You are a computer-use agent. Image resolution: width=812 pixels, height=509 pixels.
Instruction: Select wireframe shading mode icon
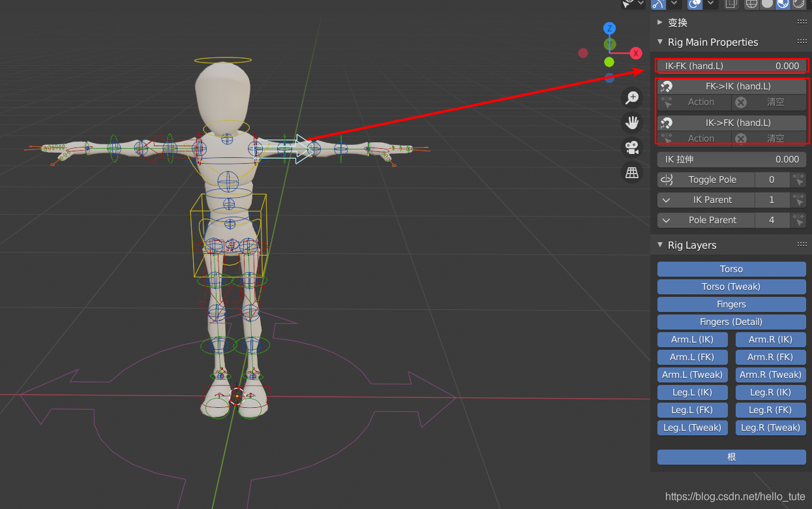pyautogui.click(x=752, y=4)
